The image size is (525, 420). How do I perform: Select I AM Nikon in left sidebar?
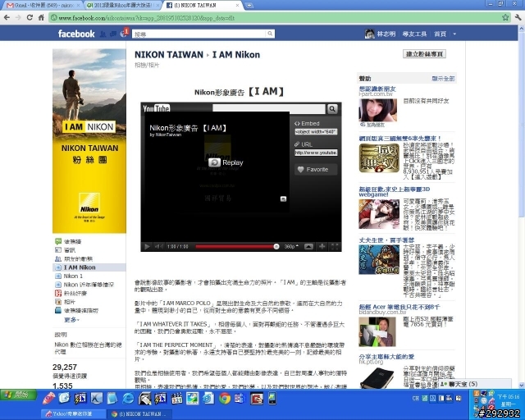80,267
